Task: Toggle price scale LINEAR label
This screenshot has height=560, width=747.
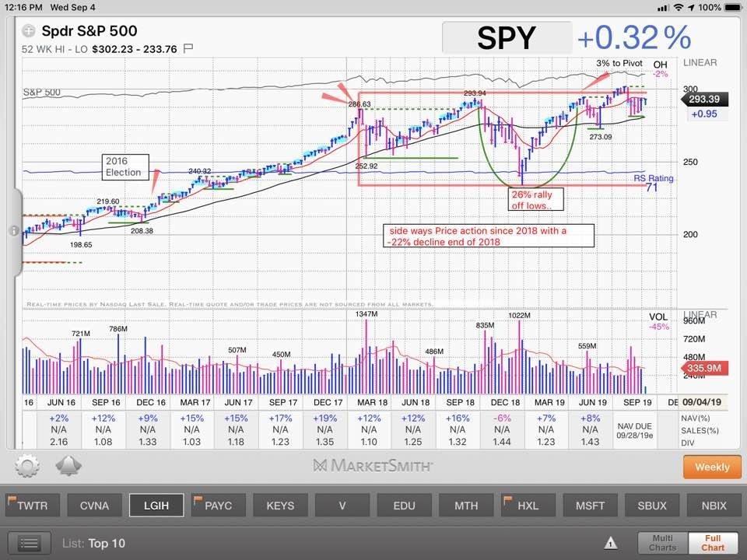Action: point(700,62)
